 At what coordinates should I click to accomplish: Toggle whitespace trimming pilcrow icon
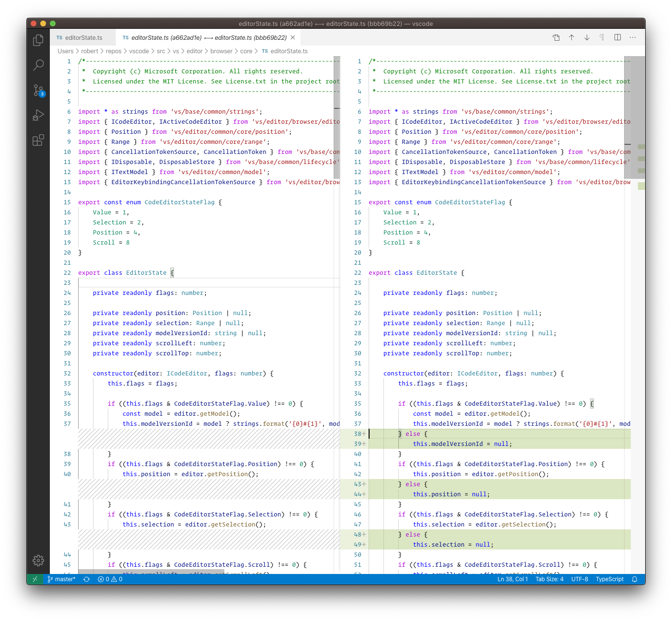[602, 37]
